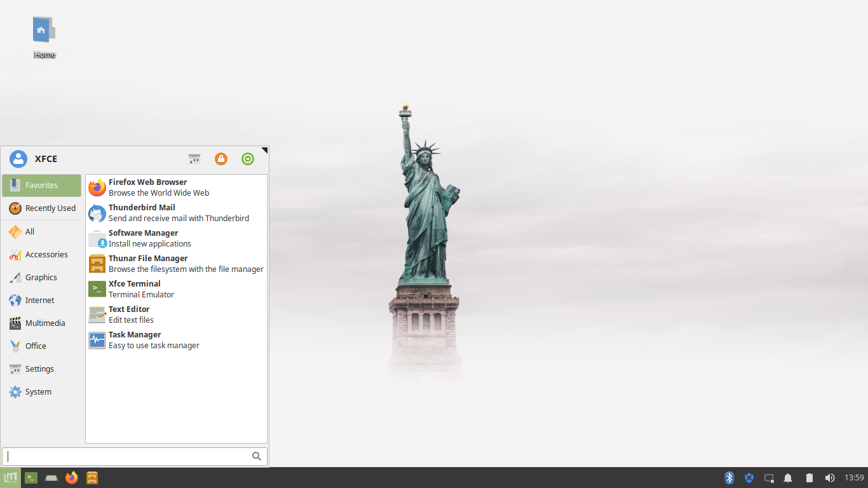Click the orange Lock Screen icon

[221, 159]
